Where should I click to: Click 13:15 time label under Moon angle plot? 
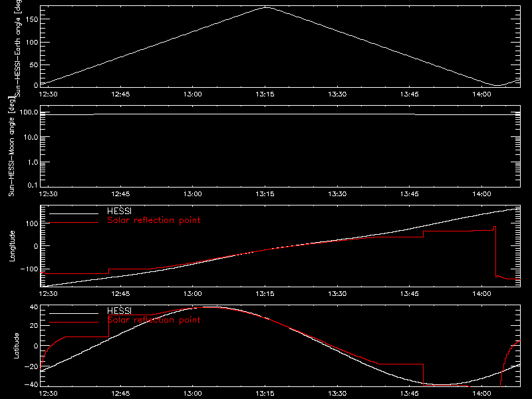tap(265, 194)
